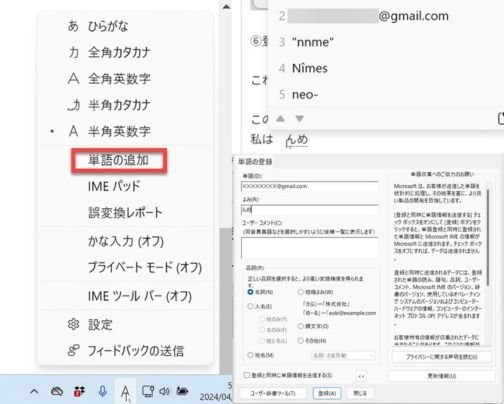Click the ユーザーコメント text box

point(309,247)
